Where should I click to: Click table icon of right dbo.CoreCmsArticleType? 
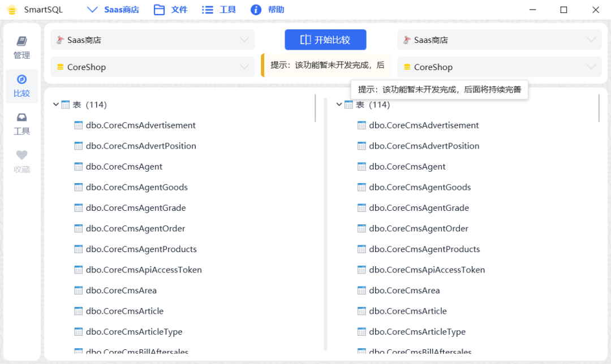point(362,332)
